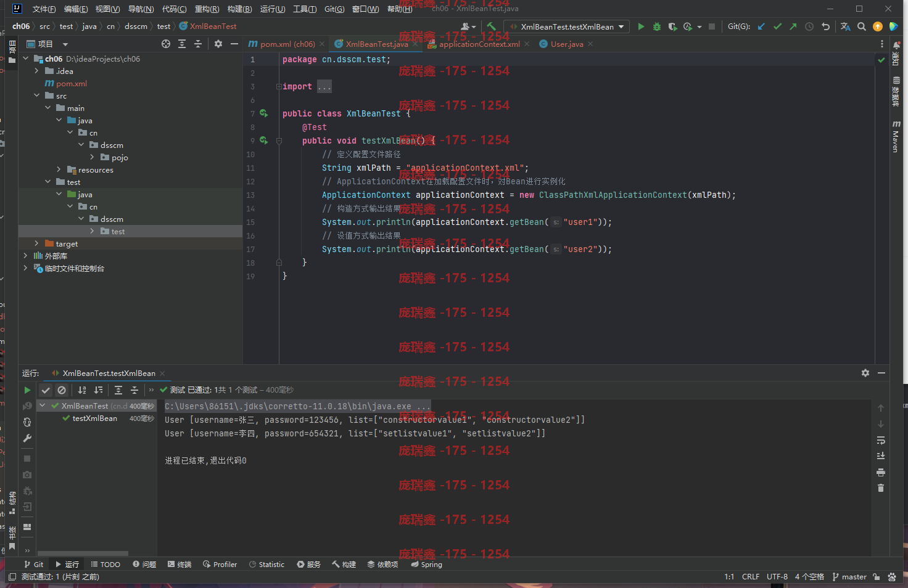The image size is (908, 588).
Task: Open run configuration dropdown XmlBeanTest.testXmlBean
Action: pos(566,27)
